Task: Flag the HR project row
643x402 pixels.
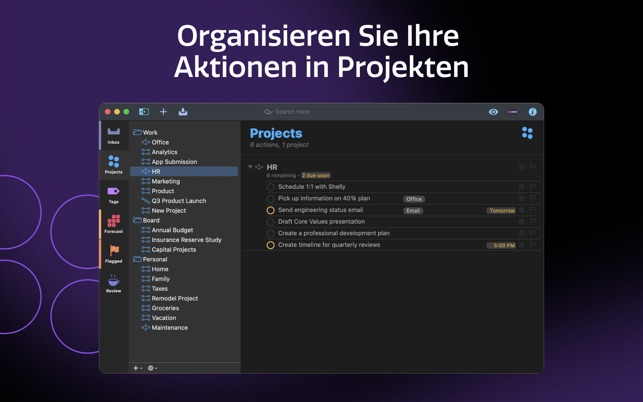Action: (533, 167)
